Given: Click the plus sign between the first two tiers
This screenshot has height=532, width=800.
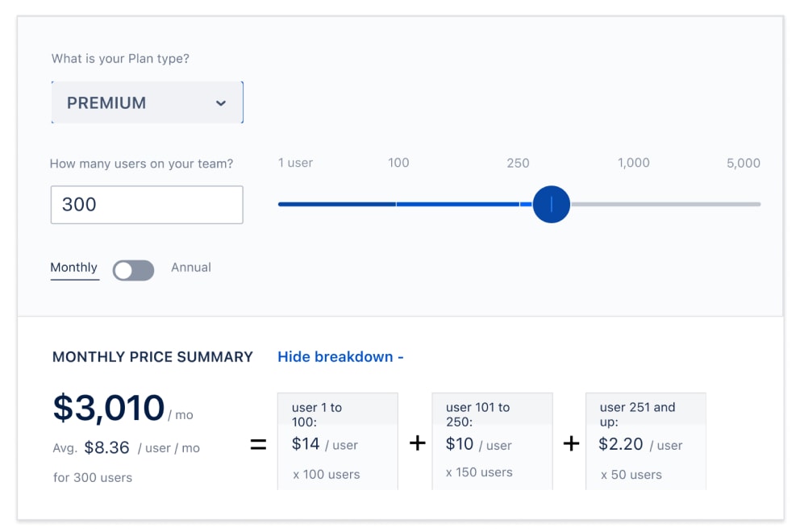Looking at the screenshot, I should point(417,443).
